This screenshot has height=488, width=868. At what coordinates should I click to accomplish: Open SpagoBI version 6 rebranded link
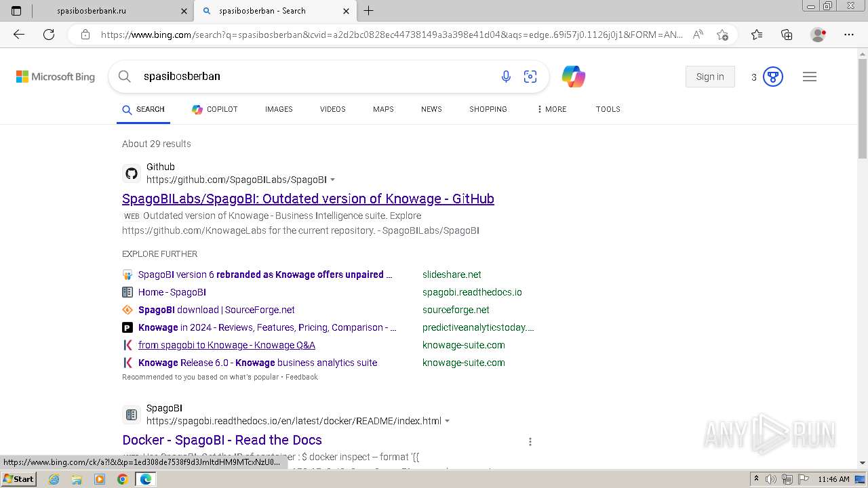point(265,274)
